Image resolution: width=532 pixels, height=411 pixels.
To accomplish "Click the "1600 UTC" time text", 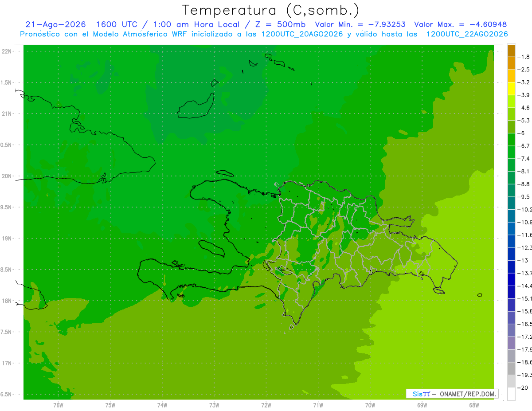I will click(x=117, y=24).
